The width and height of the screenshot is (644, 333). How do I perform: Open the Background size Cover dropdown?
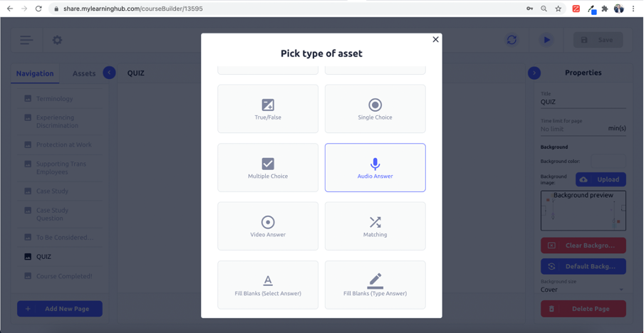pyautogui.click(x=583, y=290)
